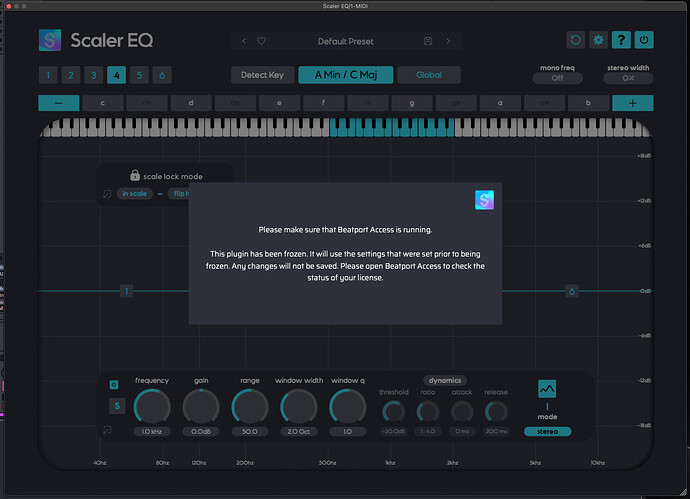
Task: Select band 1 tab
Action: (48, 75)
